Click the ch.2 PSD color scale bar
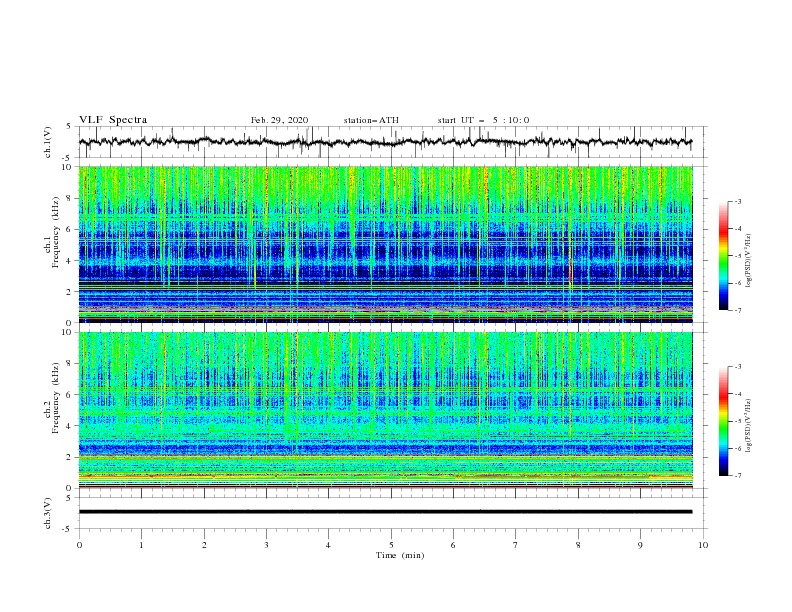The height and width of the screenshot is (612, 792). tap(723, 421)
